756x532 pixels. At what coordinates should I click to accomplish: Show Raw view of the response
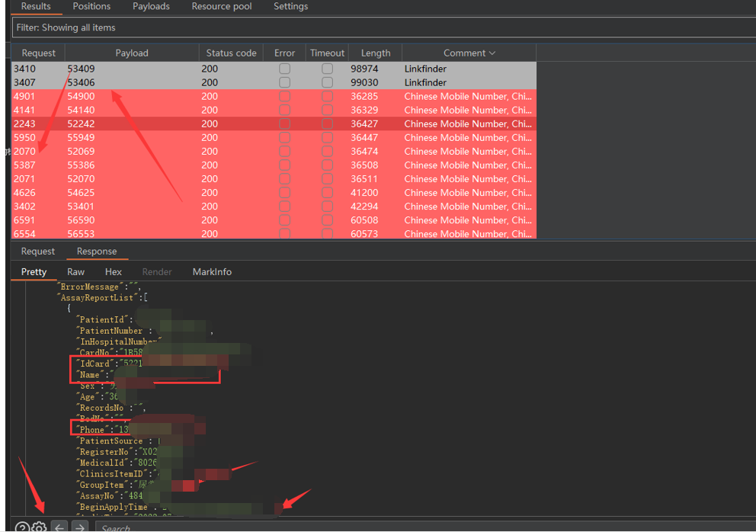click(x=75, y=272)
